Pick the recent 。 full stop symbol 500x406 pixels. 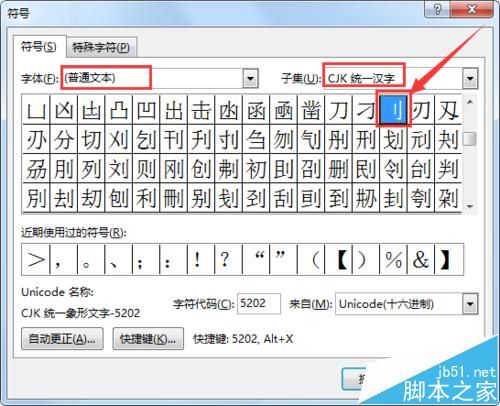91,259
